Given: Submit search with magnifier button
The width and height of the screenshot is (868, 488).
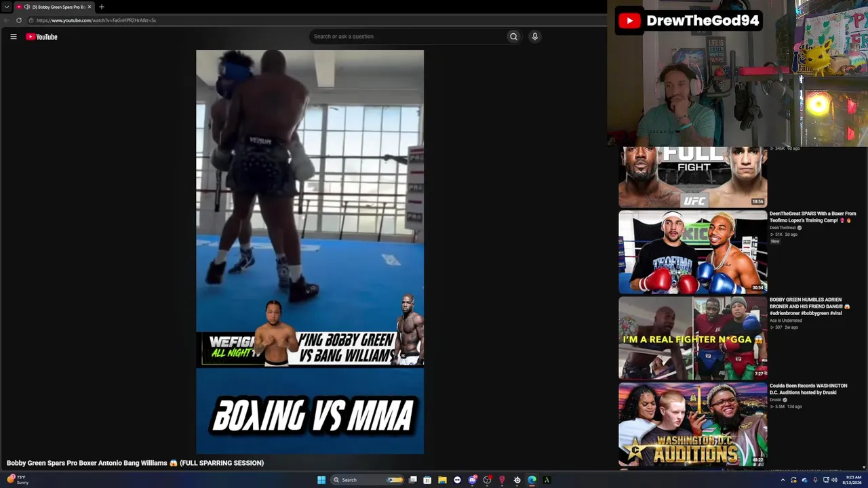Looking at the screenshot, I should click(513, 37).
